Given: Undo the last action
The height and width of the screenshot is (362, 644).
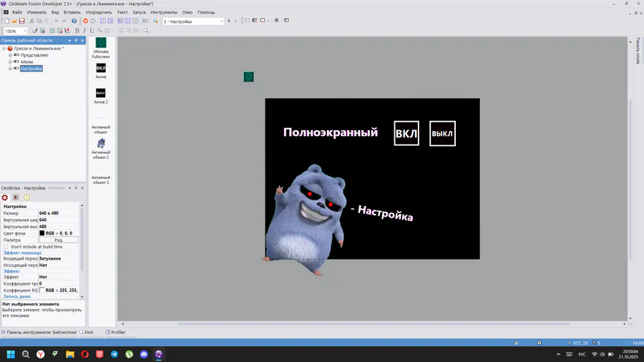Looking at the screenshot, I should coord(57,21).
